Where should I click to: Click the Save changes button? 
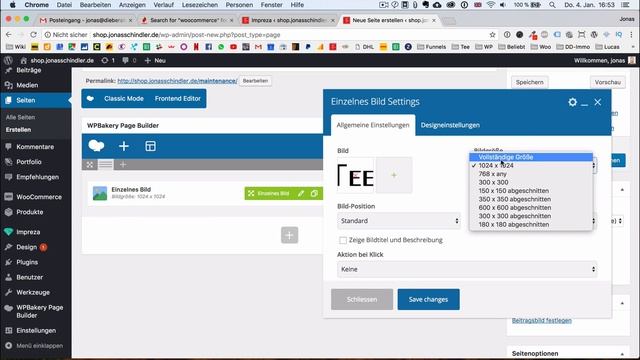tap(429, 299)
